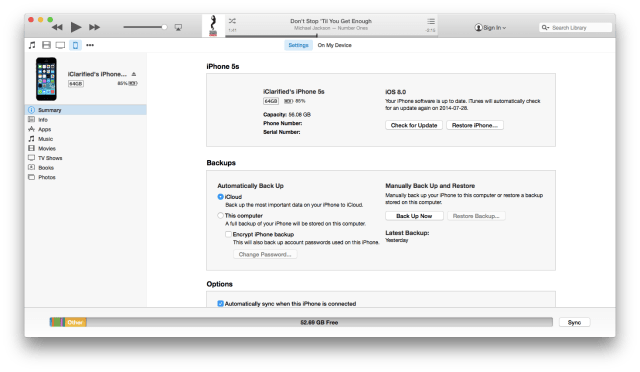This screenshot has height=372, width=640.
Task: Open Apps in the sidebar
Action: (x=86, y=129)
